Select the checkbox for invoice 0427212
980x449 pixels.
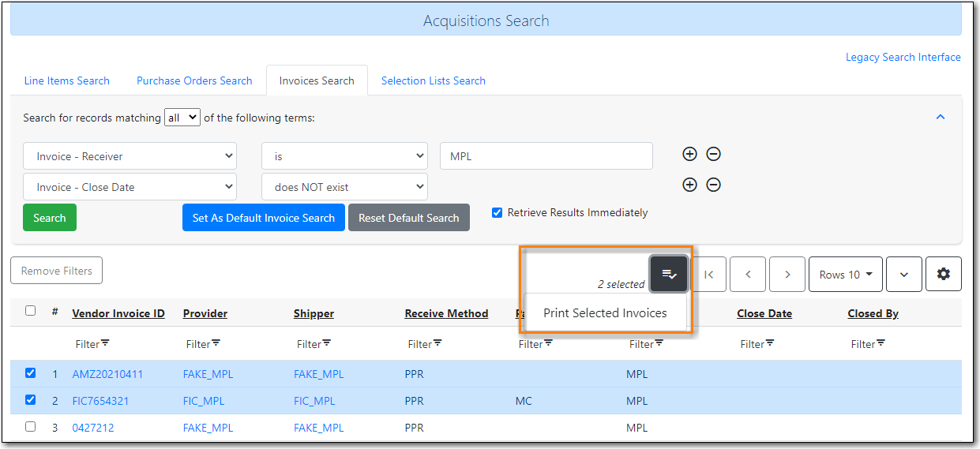pos(31,427)
